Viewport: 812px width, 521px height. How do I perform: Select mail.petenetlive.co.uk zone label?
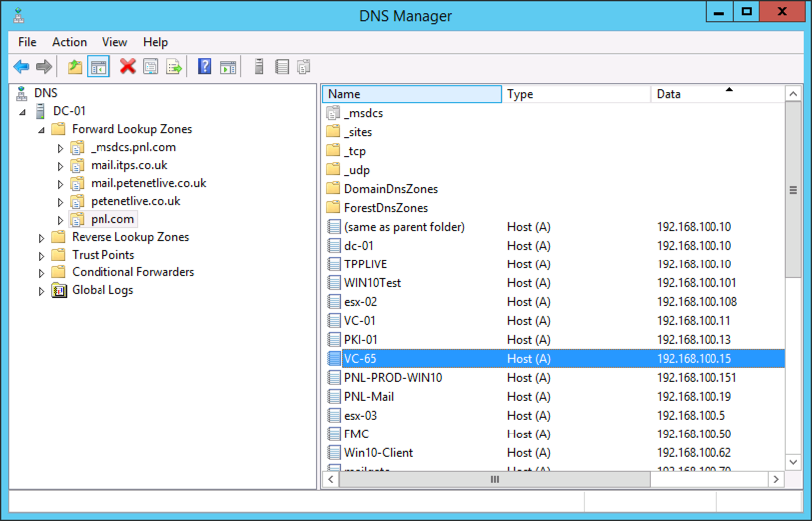click(148, 183)
